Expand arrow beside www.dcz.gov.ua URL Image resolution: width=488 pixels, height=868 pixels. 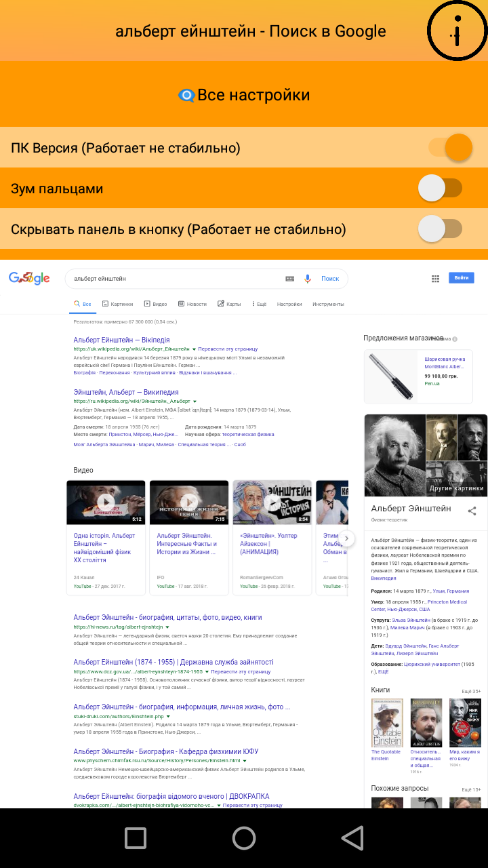click(x=207, y=671)
